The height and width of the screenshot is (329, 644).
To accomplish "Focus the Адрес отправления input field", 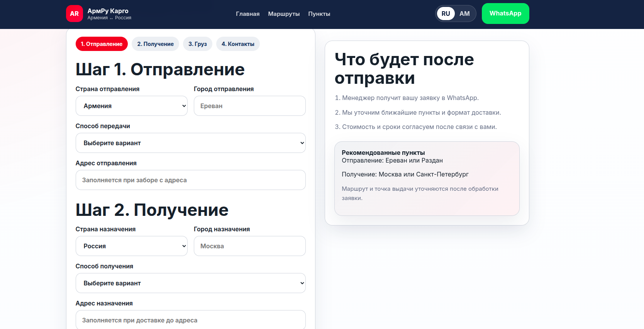I will [191, 180].
